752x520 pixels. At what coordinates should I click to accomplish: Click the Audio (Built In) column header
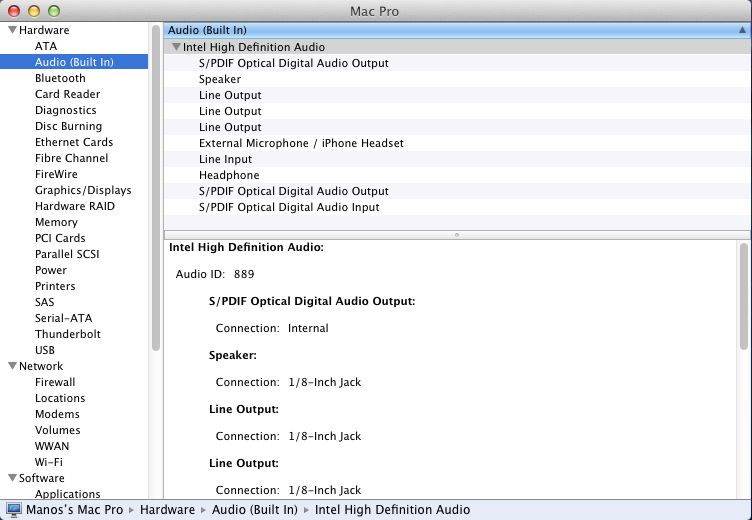(x=457, y=30)
